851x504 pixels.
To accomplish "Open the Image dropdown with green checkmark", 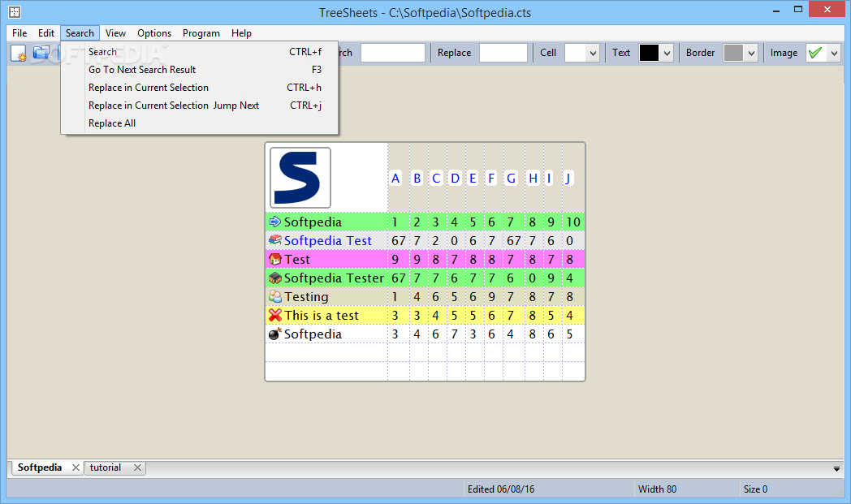I will [x=834, y=54].
